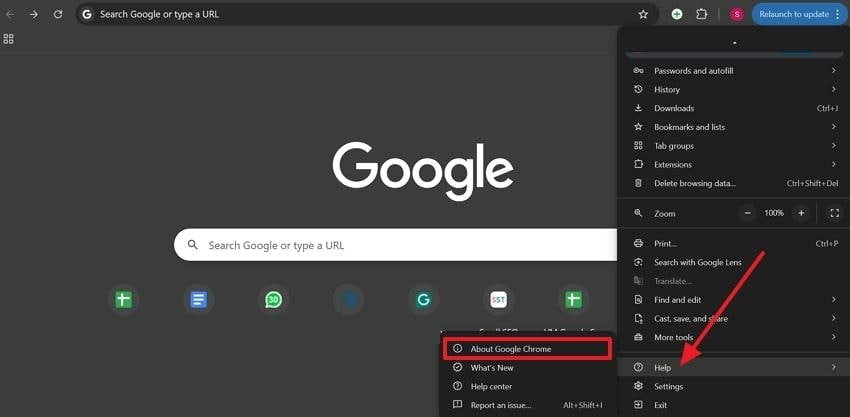Open the Help menu item
Viewport: 850px width, 417px height.
point(734,368)
